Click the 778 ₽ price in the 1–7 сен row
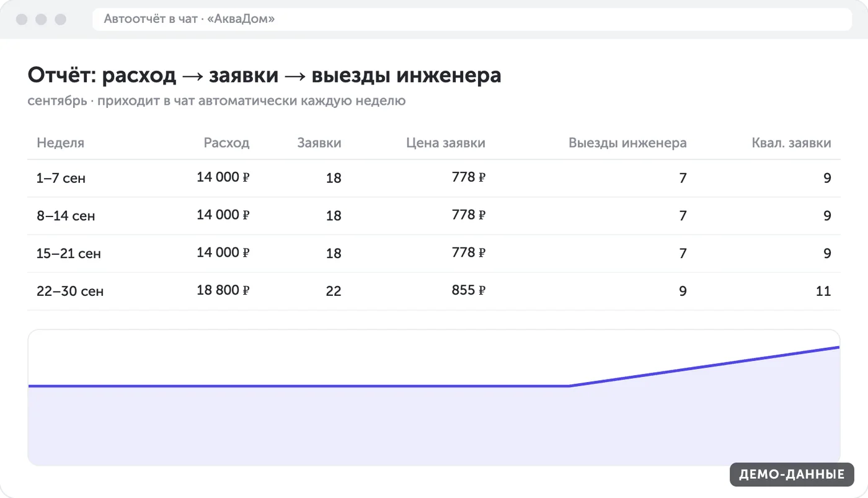The image size is (868, 498). pyautogui.click(x=469, y=177)
